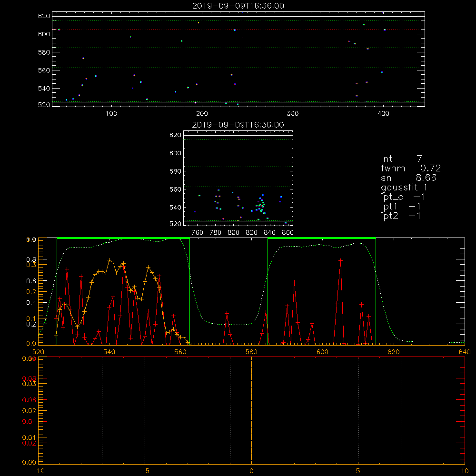The width and height of the screenshot is (476, 476).
Task: Click x-axis label 400 on top plot
Action: pos(383,114)
